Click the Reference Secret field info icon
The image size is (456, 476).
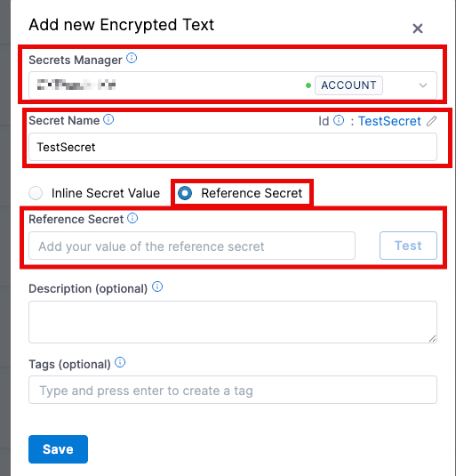[132, 218]
